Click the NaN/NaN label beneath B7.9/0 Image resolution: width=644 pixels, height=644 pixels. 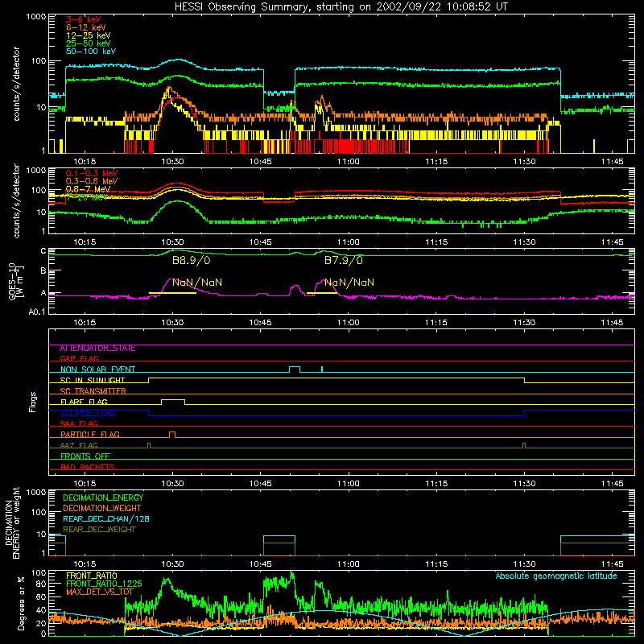[349, 283]
